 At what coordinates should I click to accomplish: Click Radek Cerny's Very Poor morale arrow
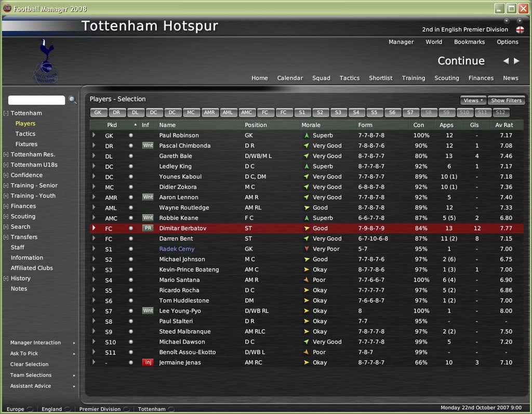pyautogui.click(x=307, y=249)
